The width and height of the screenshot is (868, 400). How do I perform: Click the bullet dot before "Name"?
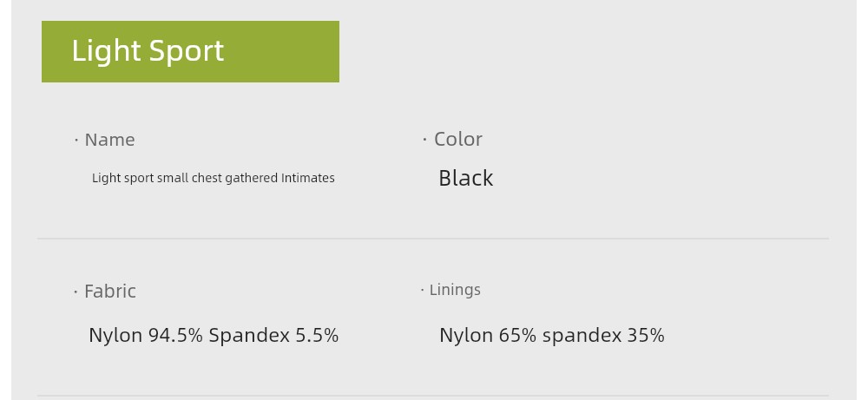tap(76, 140)
